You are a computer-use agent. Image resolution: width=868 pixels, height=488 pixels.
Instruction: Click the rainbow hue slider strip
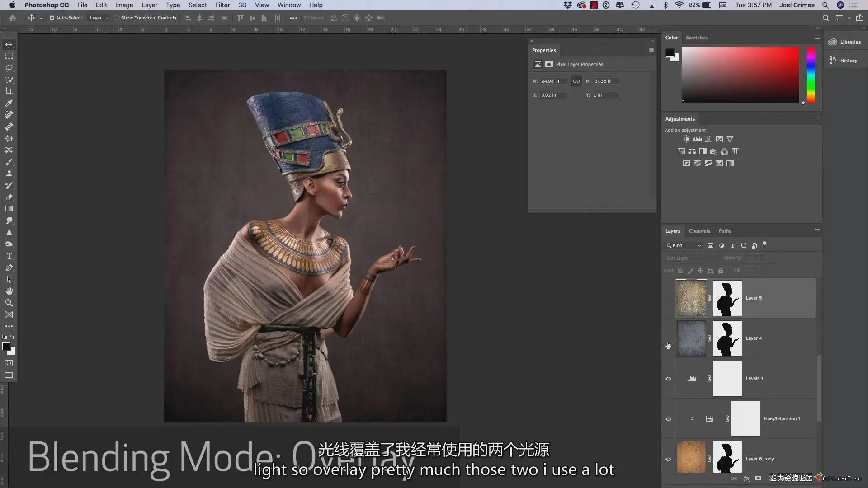811,75
